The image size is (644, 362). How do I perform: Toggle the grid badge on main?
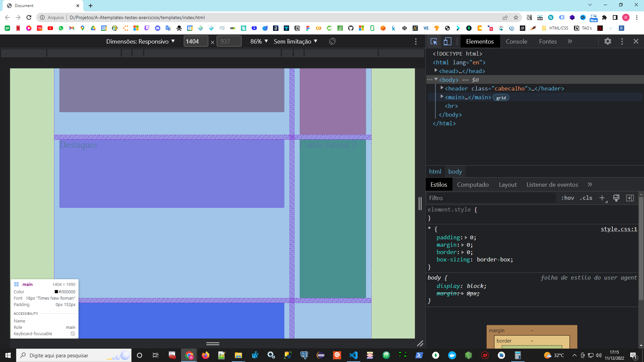501,98
